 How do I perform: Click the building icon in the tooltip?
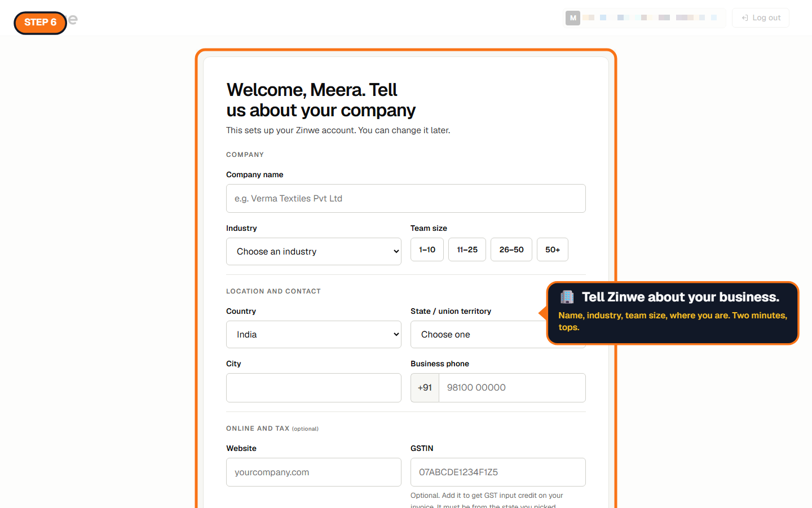point(567,297)
